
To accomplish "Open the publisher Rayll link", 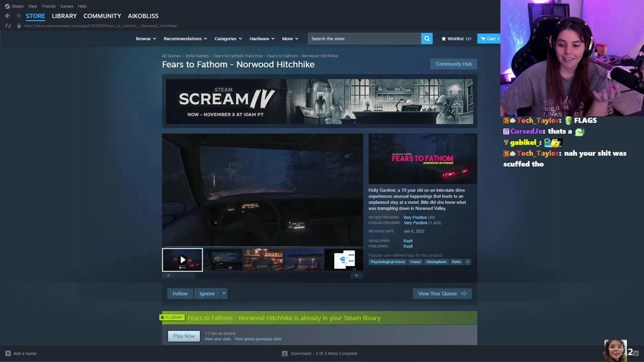I will 408,246.
